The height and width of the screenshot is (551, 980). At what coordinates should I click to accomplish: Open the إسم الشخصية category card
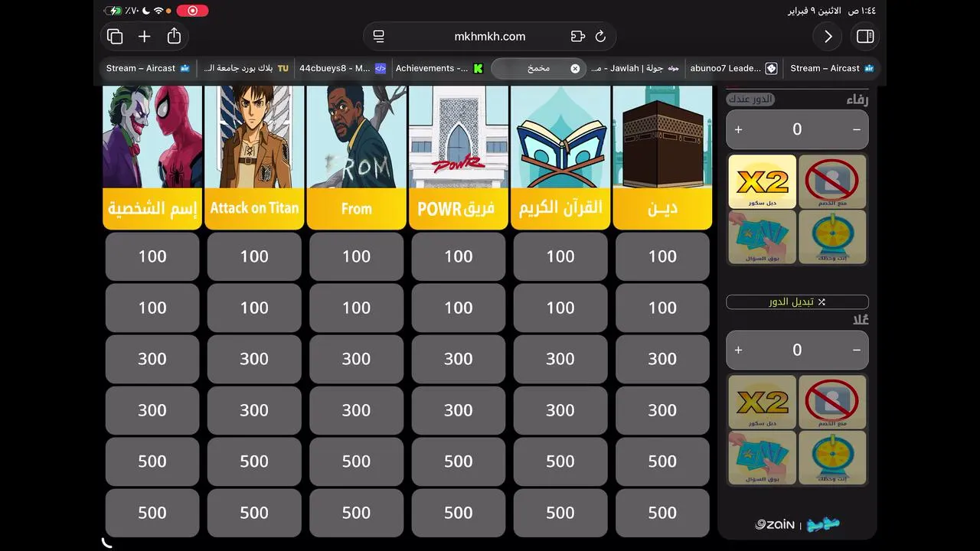click(152, 158)
